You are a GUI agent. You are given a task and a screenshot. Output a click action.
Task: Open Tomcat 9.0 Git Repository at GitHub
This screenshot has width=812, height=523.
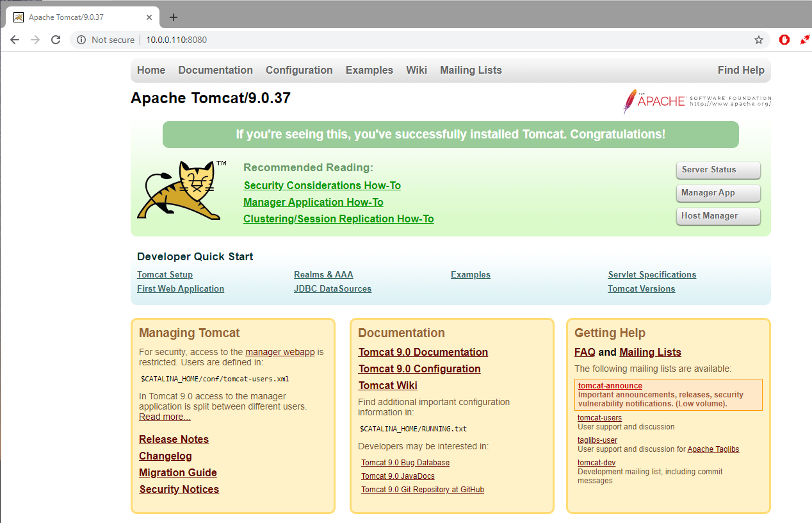423,490
